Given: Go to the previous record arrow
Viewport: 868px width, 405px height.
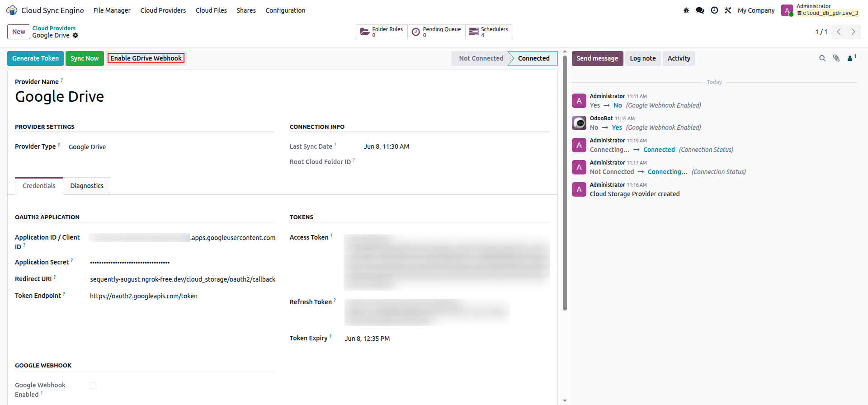Looking at the screenshot, I should pos(839,32).
